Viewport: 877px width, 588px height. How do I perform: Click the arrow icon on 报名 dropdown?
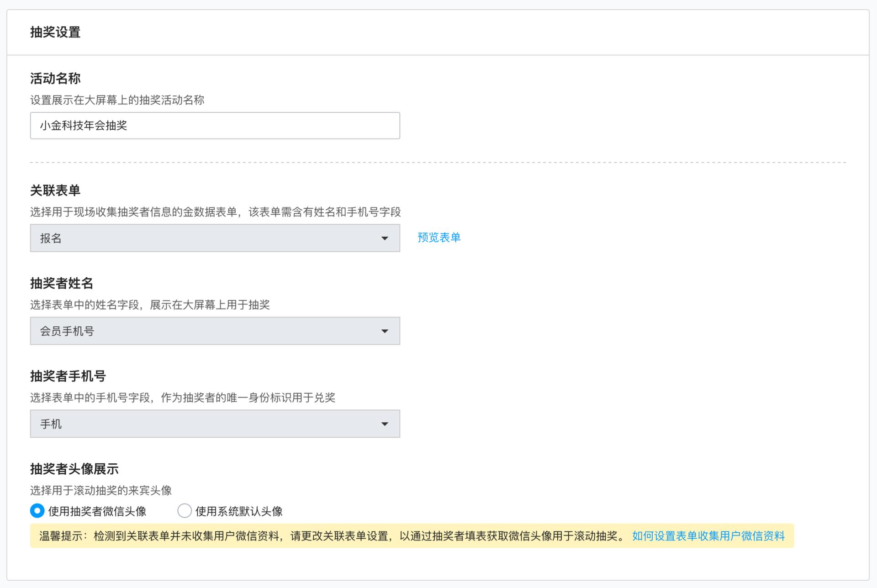point(385,238)
